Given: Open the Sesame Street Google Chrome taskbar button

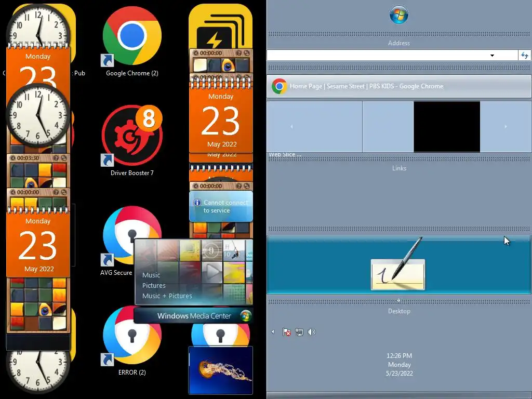Looking at the screenshot, I should click(399, 86).
